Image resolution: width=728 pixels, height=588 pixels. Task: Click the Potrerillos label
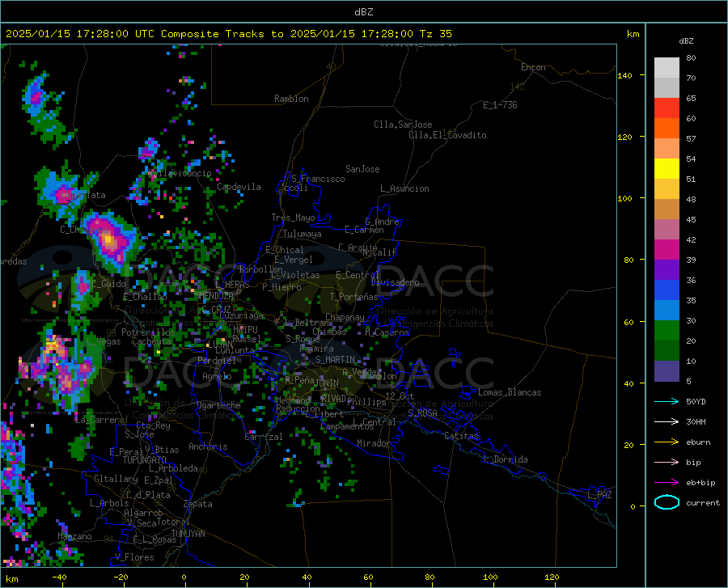coord(148,332)
